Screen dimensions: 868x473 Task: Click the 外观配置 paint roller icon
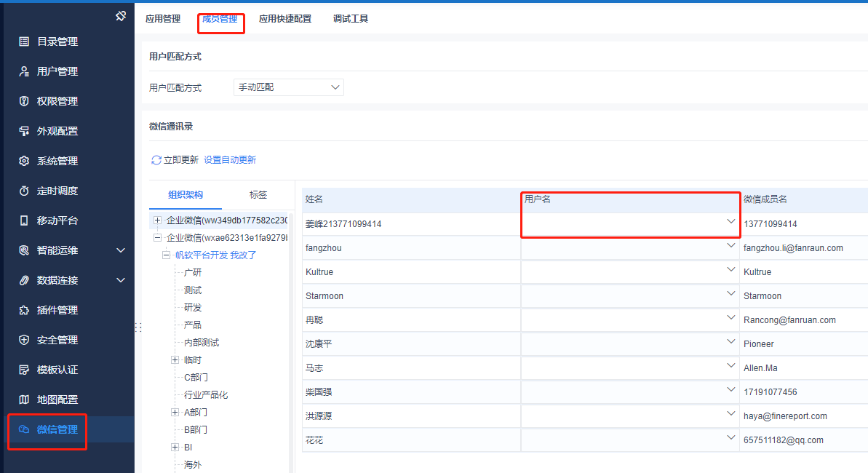coord(24,131)
